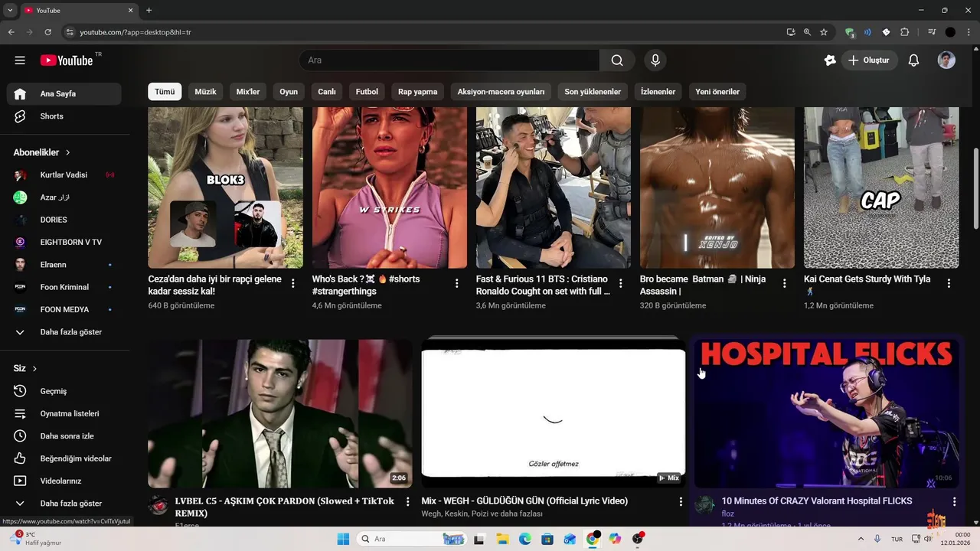The width and height of the screenshot is (980, 551).
Task: Reload the page in Chrome
Action: [47, 32]
